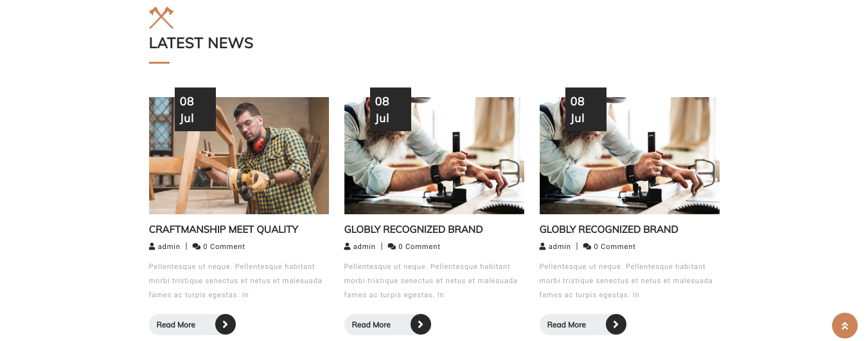Click Read More in the rightmost post
The height and width of the screenshot is (341, 868).
pos(567,325)
